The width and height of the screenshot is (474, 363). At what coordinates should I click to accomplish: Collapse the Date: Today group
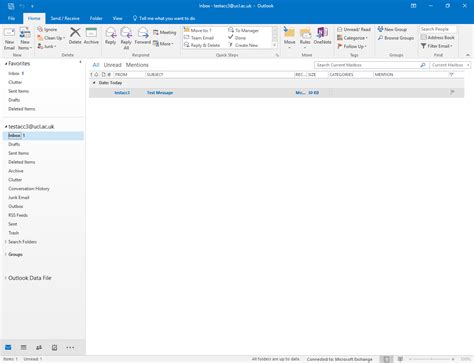pos(94,83)
